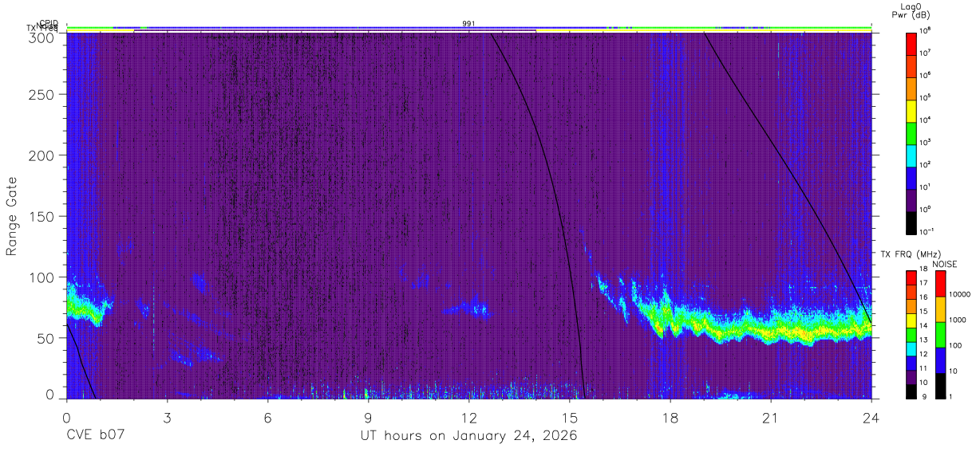The image size is (980, 452).
Task: Click the black segment of Lag0 Pwr colorbar
Action: pyautogui.click(x=911, y=222)
